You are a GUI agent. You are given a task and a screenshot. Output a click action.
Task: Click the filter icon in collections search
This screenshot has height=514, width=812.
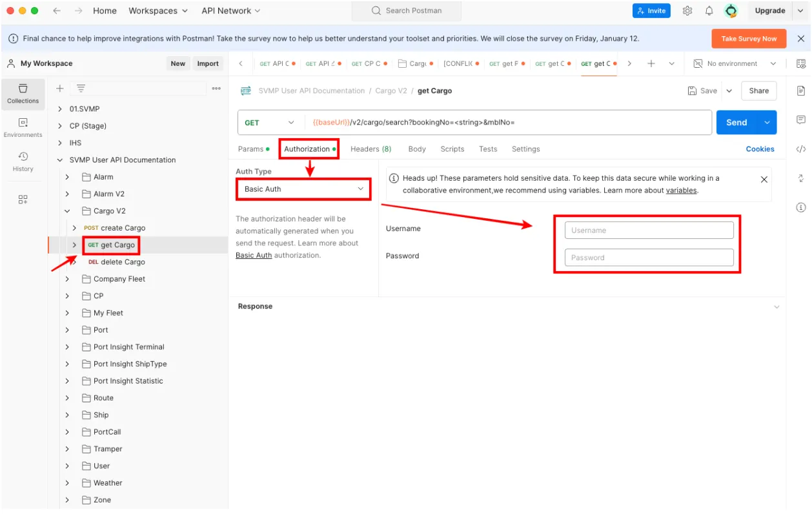81,88
